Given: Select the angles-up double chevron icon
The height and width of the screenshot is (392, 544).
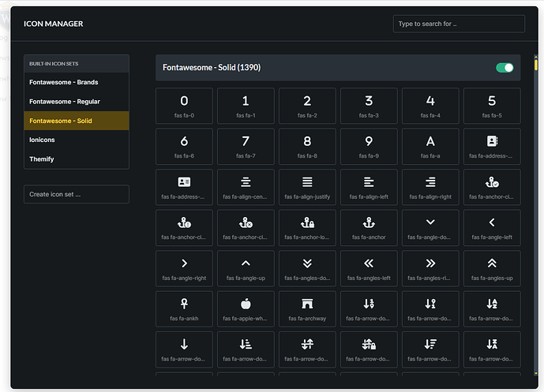Looking at the screenshot, I should tap(492, 268).
